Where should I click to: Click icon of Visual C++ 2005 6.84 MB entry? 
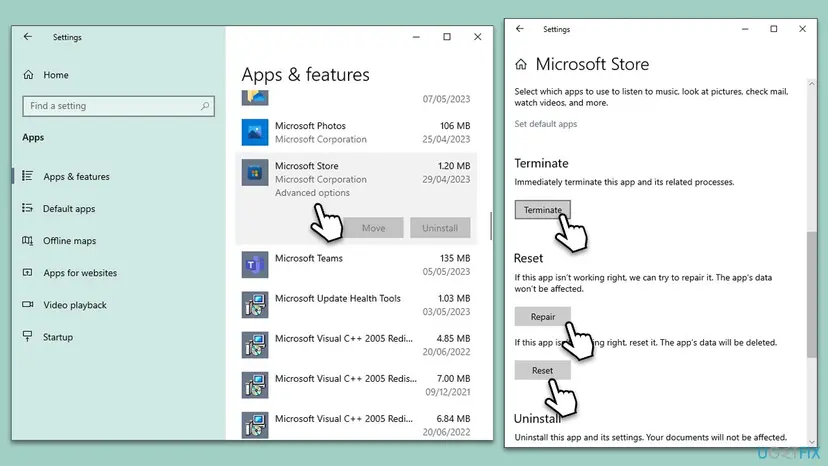pyautogui.click(x=255, y=425)
